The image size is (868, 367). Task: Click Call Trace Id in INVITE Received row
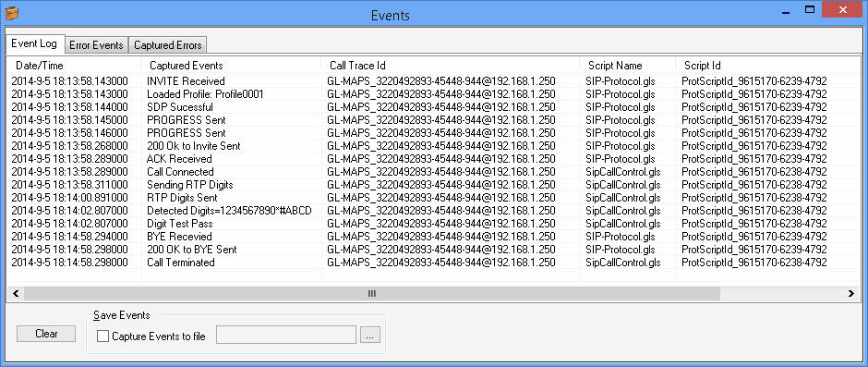(x=441, y=81)
